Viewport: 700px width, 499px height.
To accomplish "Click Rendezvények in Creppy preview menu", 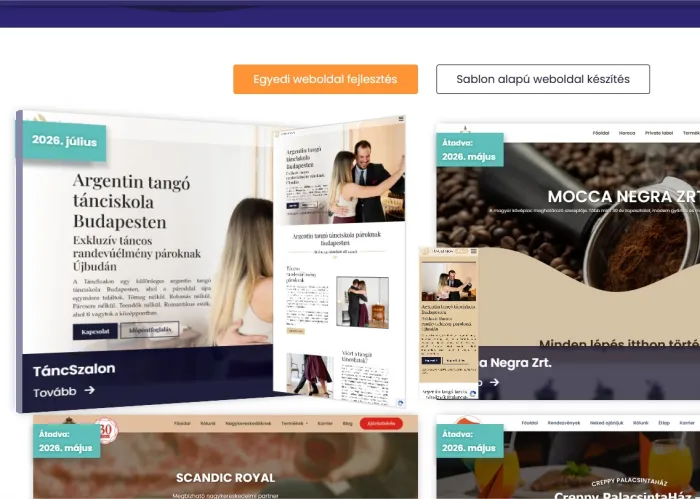I will click(x=564, y=423).
